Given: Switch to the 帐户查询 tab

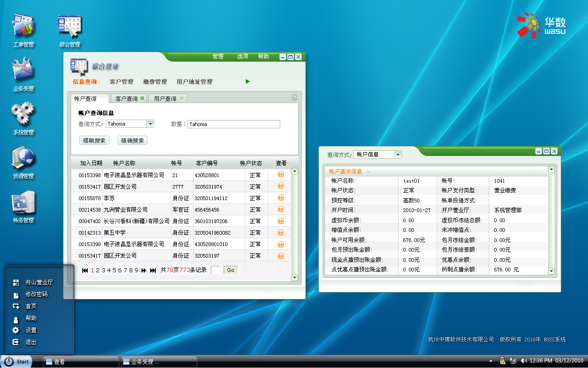Looking at the screenshot, I should tap(90, 98).
